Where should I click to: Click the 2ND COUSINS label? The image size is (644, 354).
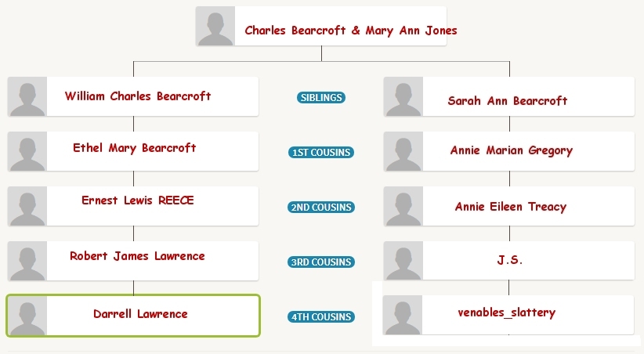[321, 207]
